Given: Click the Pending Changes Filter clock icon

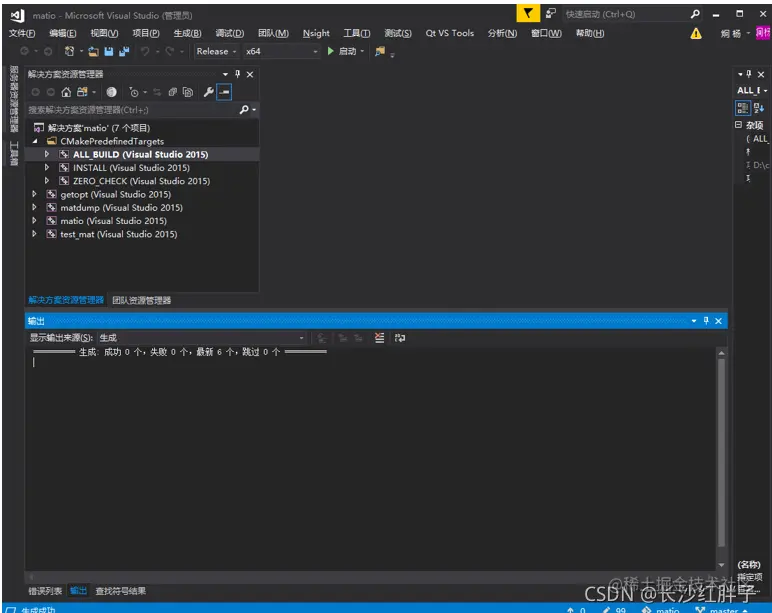Looking at the screenshot, I should tap(133, 92).
